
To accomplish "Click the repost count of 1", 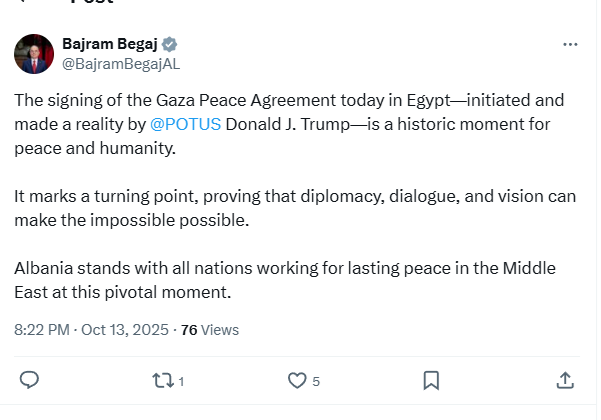I will coord(181,381).
